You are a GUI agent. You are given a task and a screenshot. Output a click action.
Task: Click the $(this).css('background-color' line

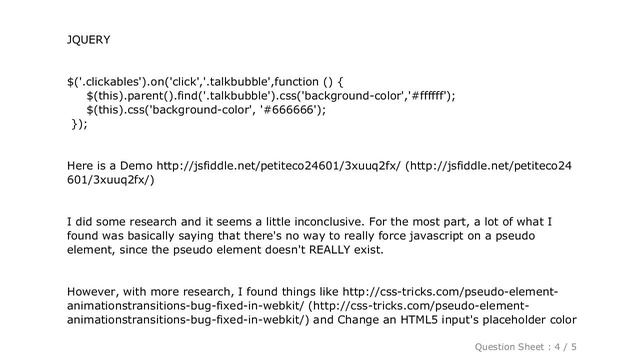coord(206,110)
